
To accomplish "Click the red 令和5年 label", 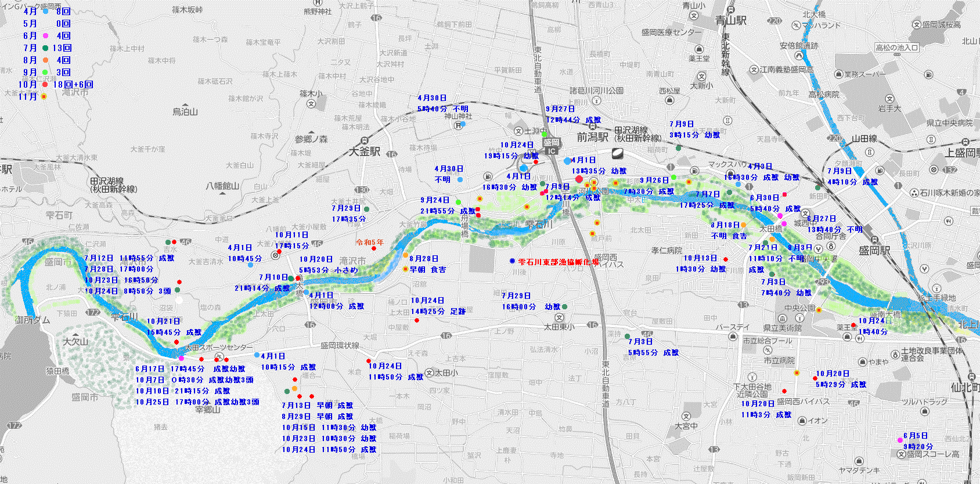I will tap(370, 243).
